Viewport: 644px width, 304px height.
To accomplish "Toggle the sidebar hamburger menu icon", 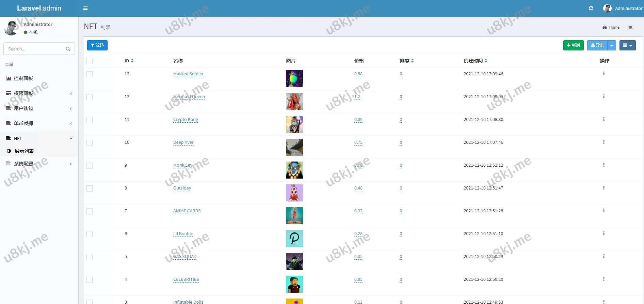I will (x=85, y=8).
